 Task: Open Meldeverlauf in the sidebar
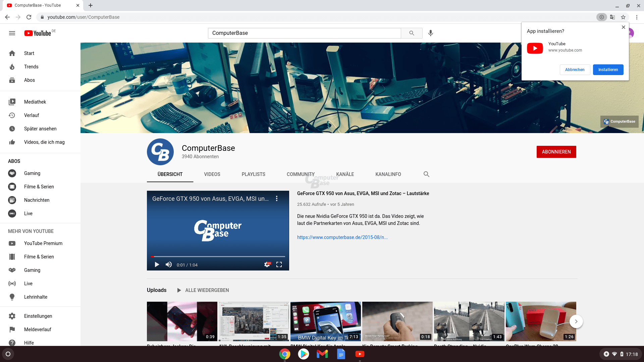(x=40, y=329)
